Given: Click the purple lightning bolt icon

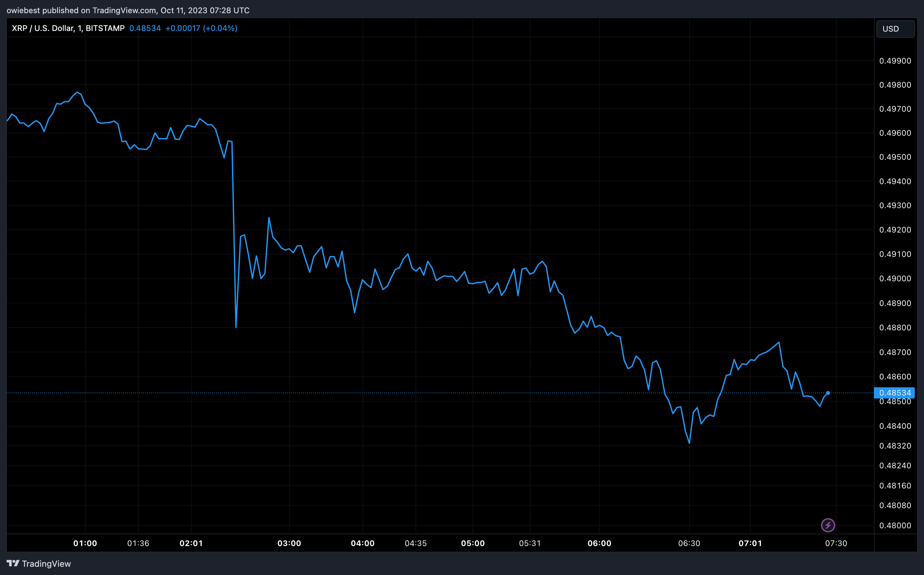Looking at the screenshot, I should [828, 525].
